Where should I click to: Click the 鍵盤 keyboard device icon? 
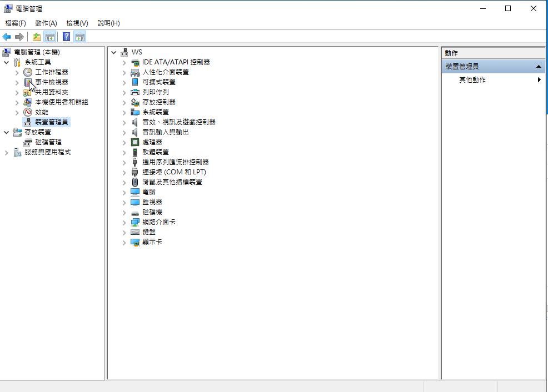[x=134, y=232]
